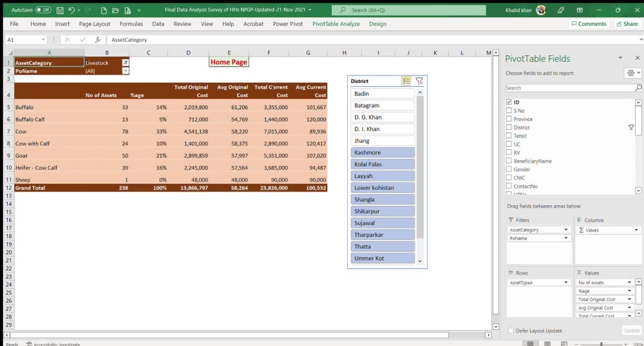Click the zoom out minus button
This screenshot has height=346, width=644.
click(576, 344)
